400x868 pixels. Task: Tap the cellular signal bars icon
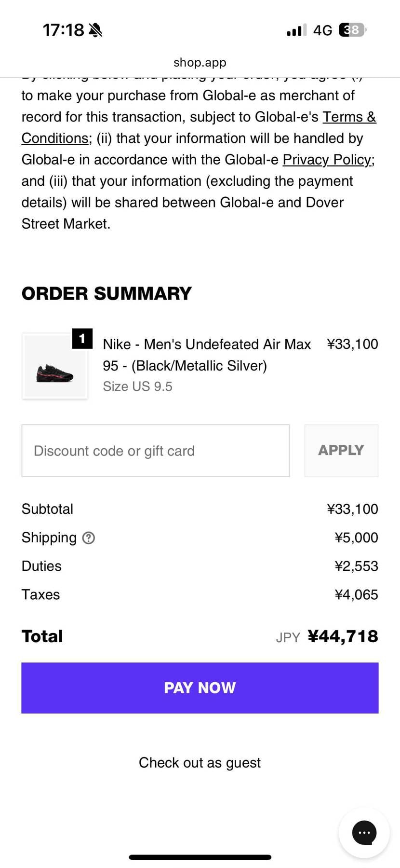[296, 31]
